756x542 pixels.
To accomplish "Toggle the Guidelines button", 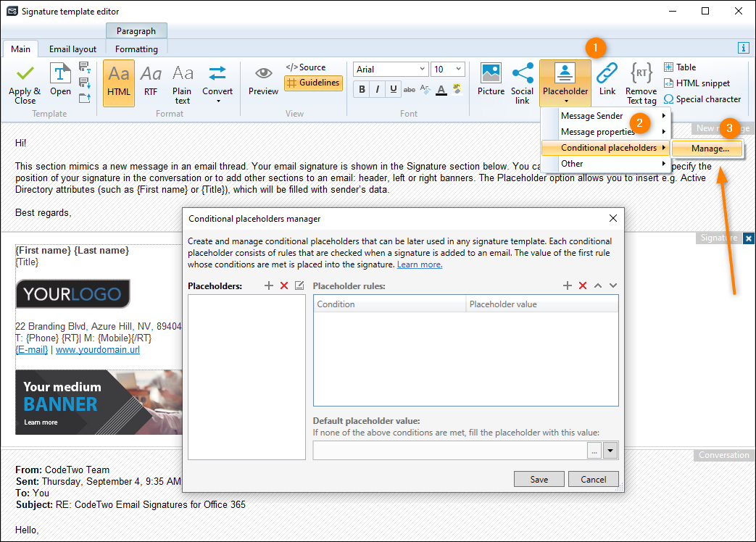I will 313,83.
